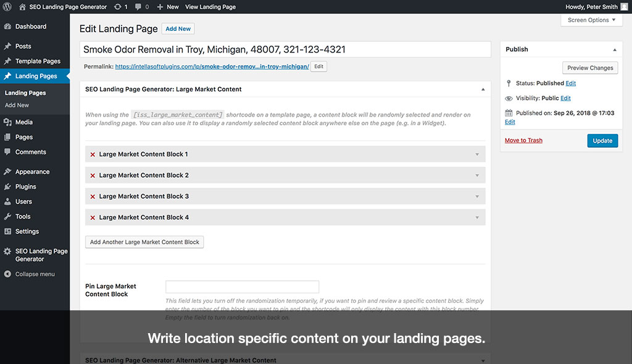Click the comments bubble icon in admin bar
The height and width of the screenshot is (364, 632).
(x=139, y=7)
